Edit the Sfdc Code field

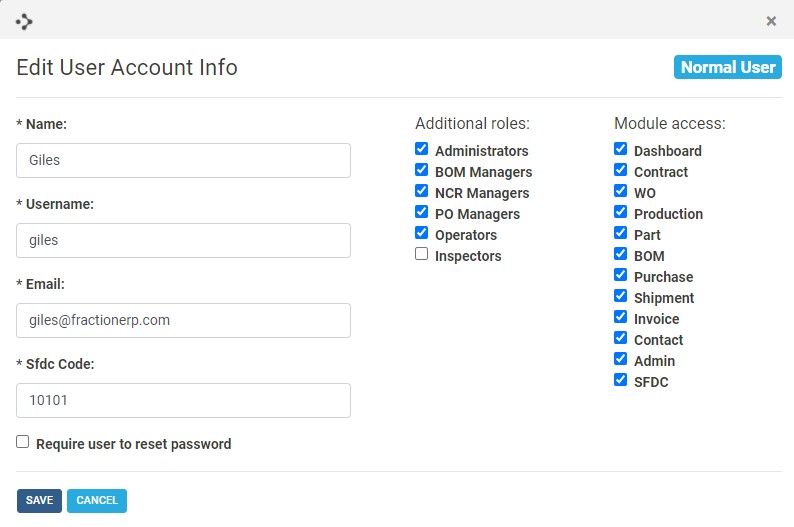pyautogui.click(x=183, y=400)
